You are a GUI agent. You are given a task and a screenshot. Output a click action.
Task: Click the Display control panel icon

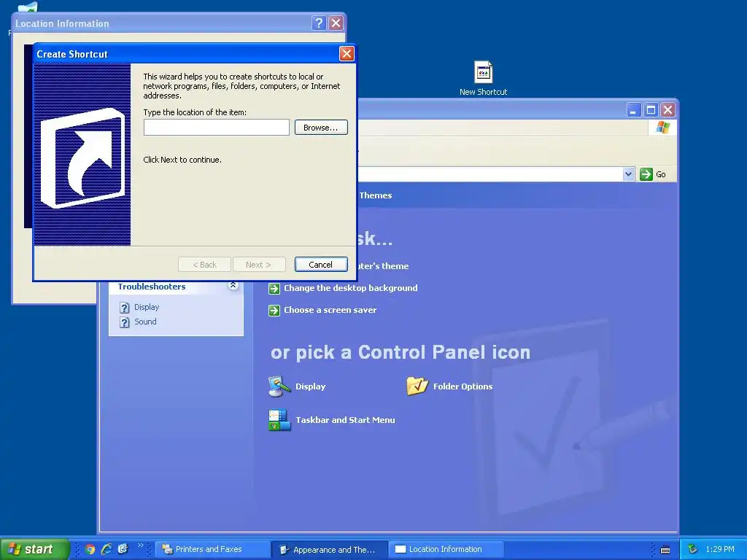click(x=279, y=386)
